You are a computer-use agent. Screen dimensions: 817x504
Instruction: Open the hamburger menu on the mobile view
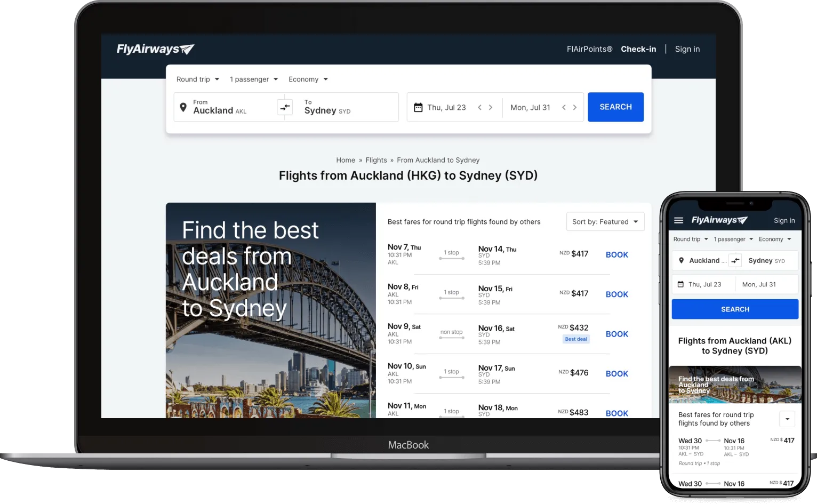(x=678, y=220)
